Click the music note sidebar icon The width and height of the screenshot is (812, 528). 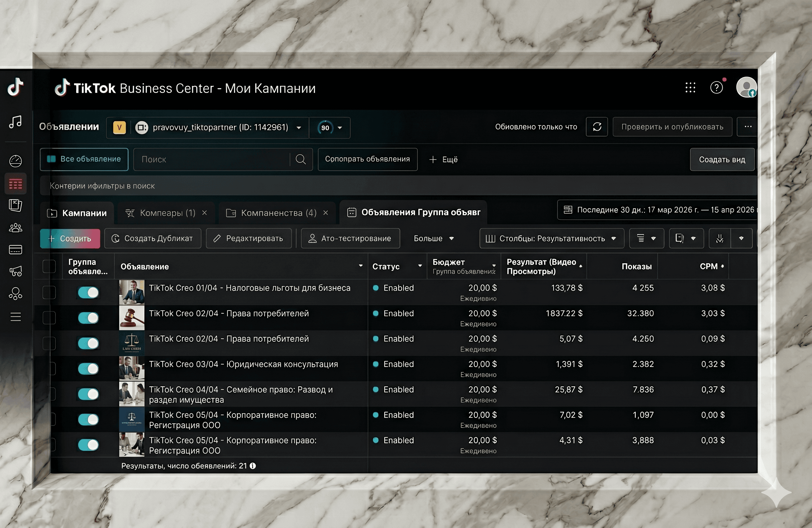click(15, 122)
